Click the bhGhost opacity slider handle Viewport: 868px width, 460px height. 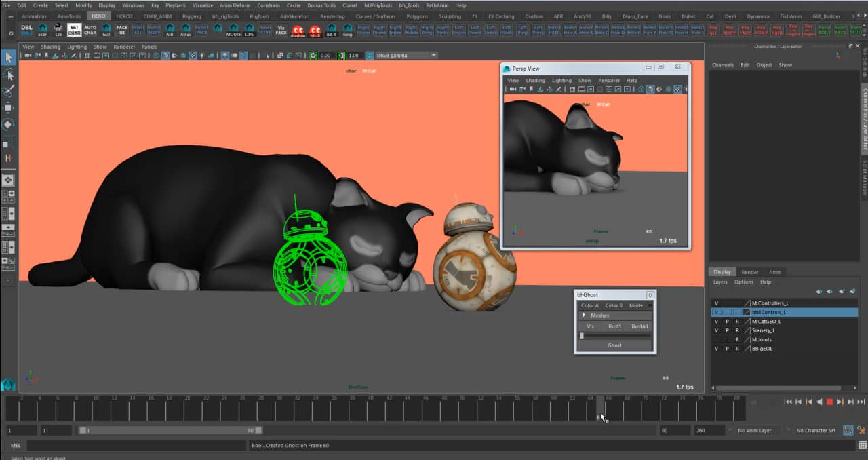tap(582, 336)
